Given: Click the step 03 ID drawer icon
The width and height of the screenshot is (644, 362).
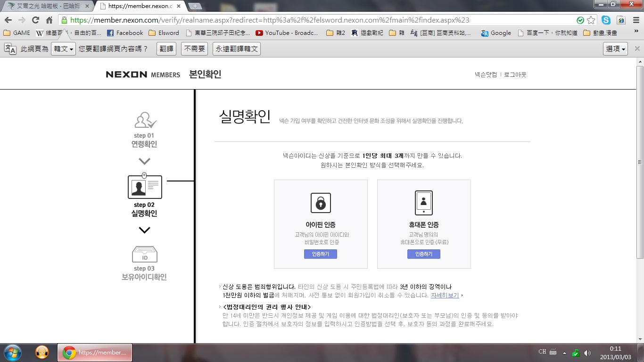Looking at the screenshot, I should tap(145, 255).
